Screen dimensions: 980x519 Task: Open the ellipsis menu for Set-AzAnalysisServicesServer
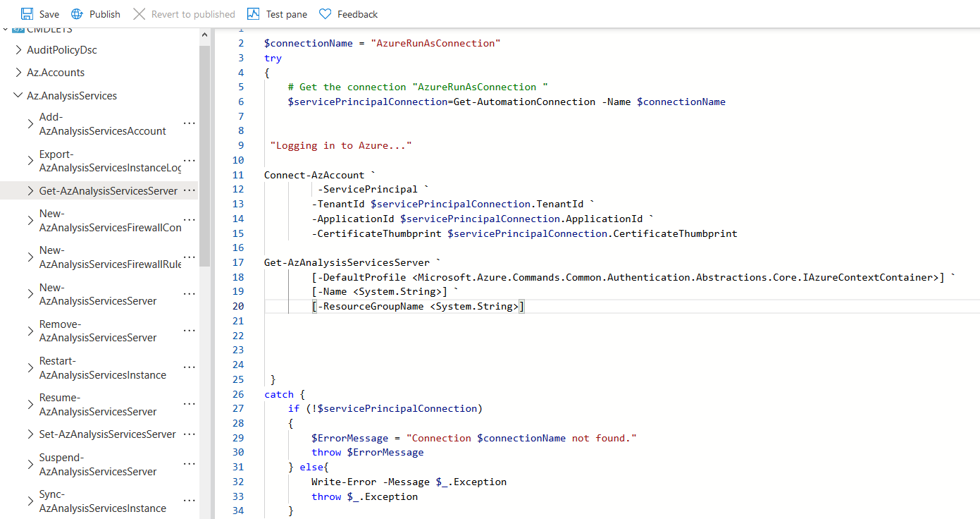click(190, 434)
